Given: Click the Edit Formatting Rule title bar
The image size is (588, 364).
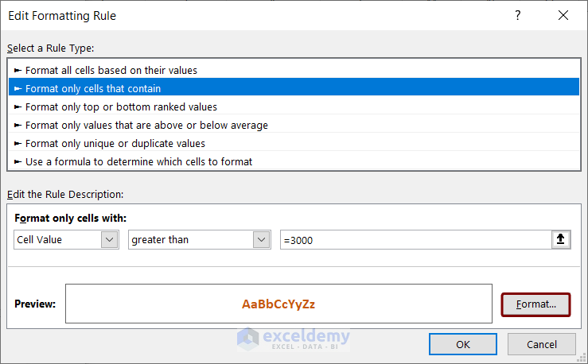Looking at the screenshot, I should click(239, 16).
